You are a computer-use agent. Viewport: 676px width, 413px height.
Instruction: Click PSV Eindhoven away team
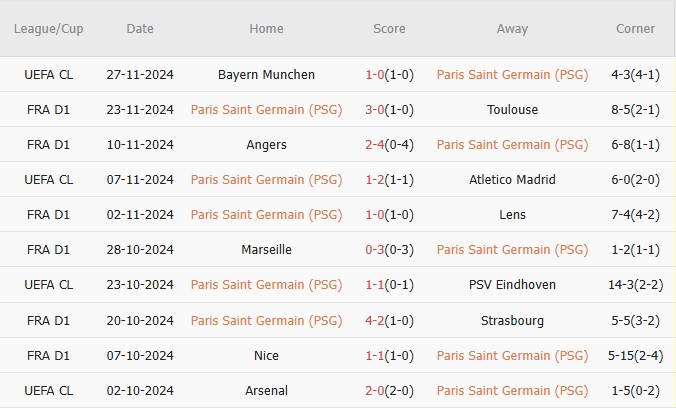pos(512,285)
